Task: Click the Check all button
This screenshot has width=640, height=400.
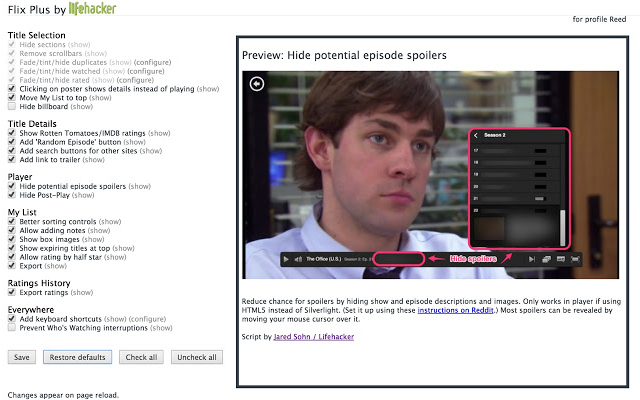Action: 141,357
